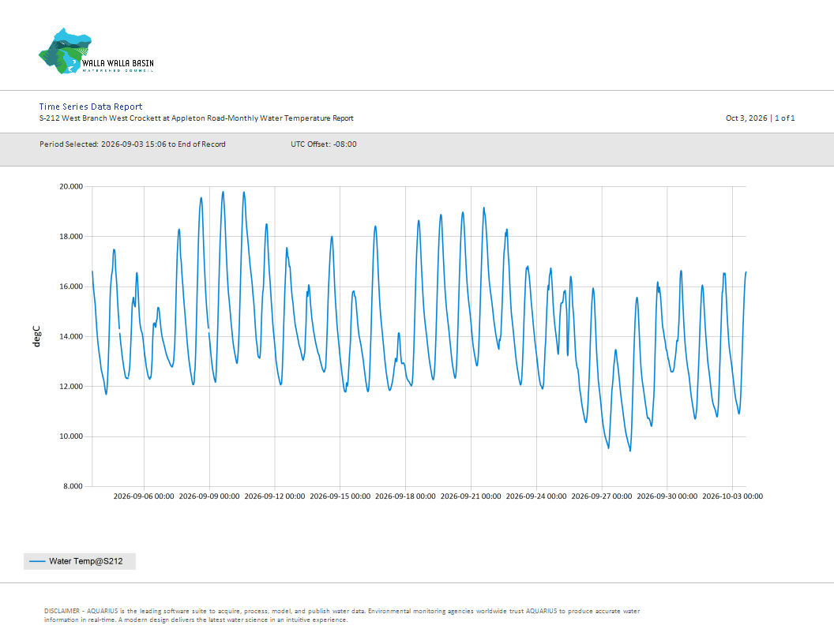Click the 2026-09-21 00:00 x-axis label
Viewport: 834px width, 644px height.
click(x=471, y=496)
